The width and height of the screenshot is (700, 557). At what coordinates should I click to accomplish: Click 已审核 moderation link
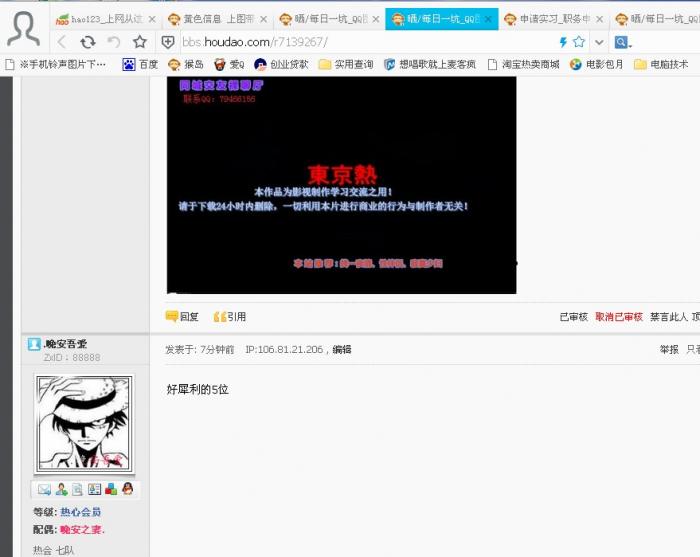[574, 317]
